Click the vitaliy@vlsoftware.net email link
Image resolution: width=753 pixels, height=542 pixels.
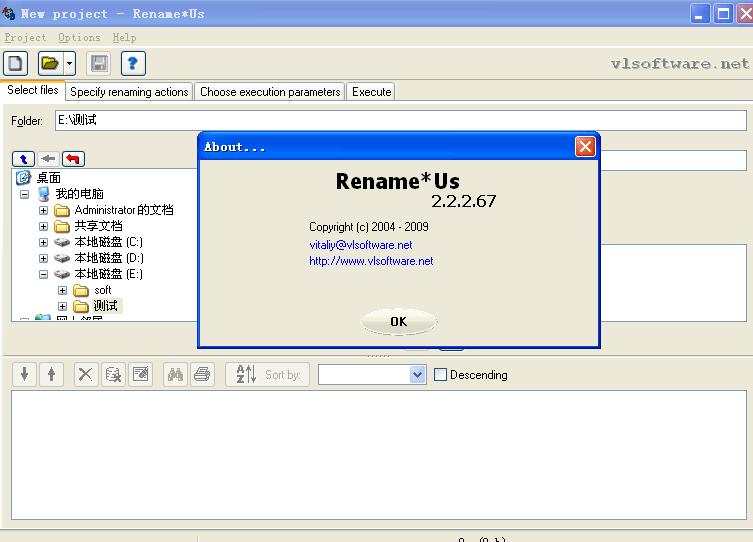(x=361, y=245)
